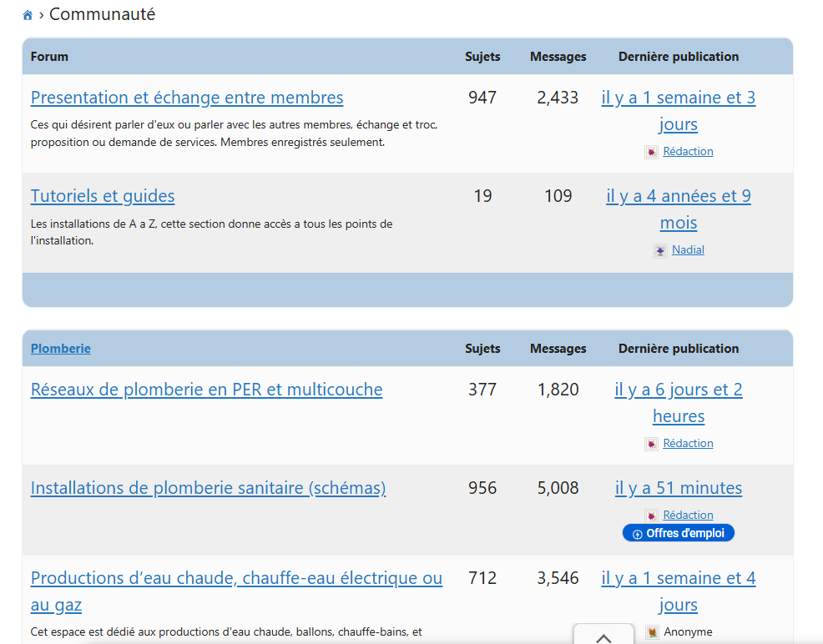View the post from 51 minutes ago
Screen dimensions: 823x644
click(679, 487)
